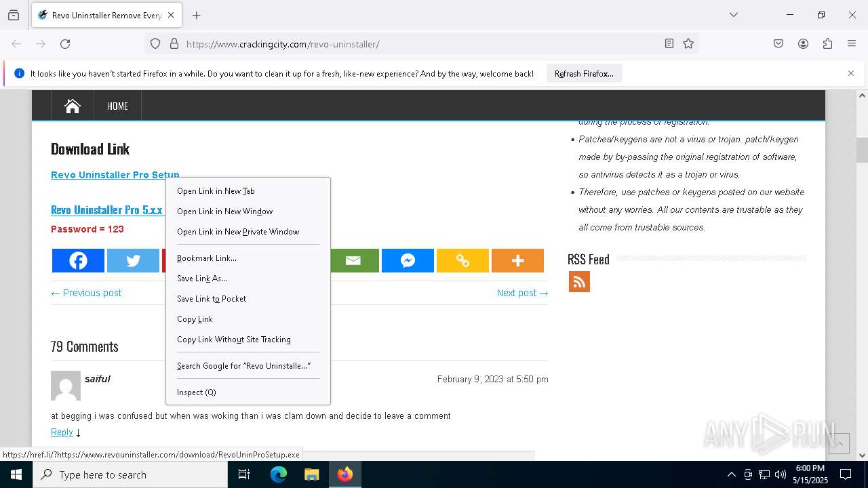Image resolution: width=868 pixels, height=488 pixels.
Task: Choose Open Link in New Window
Action: pos(248,211)
